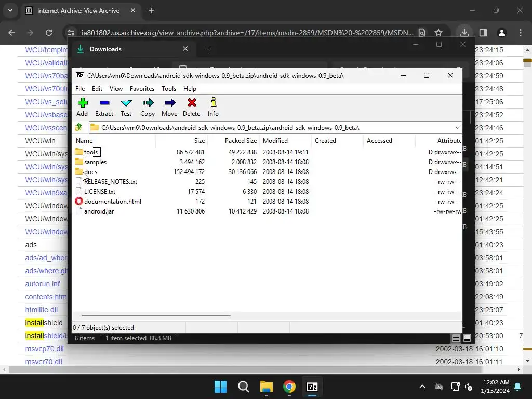The width and height of the screenshot is (532, 399).
Task: Open the msvcr70.dll link
Action: coord(44,362)
